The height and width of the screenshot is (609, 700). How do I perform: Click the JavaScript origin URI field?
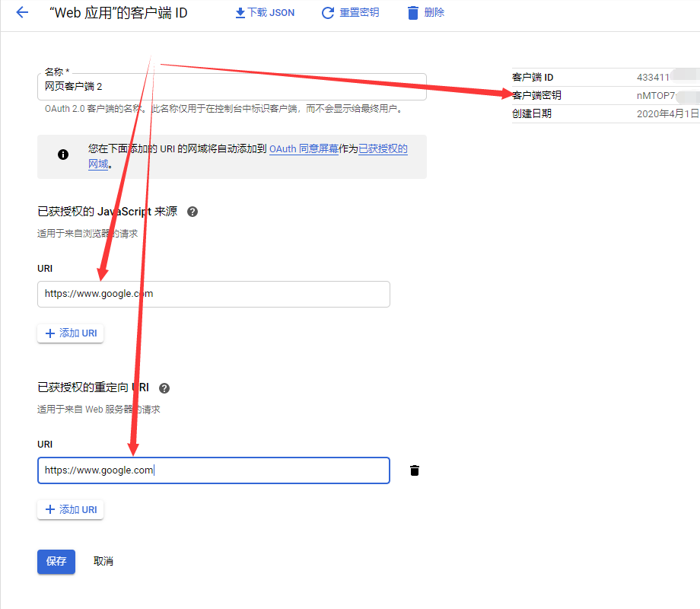(213, 294)
